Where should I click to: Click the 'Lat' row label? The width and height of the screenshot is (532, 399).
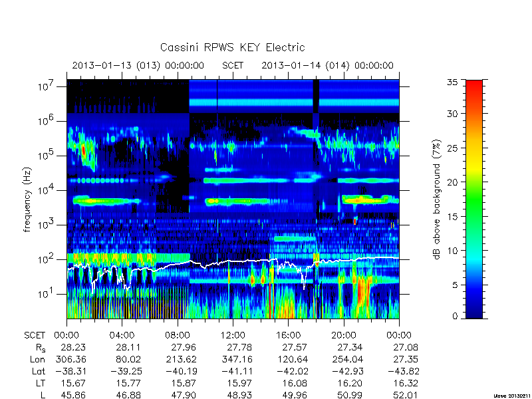[38, 371]
